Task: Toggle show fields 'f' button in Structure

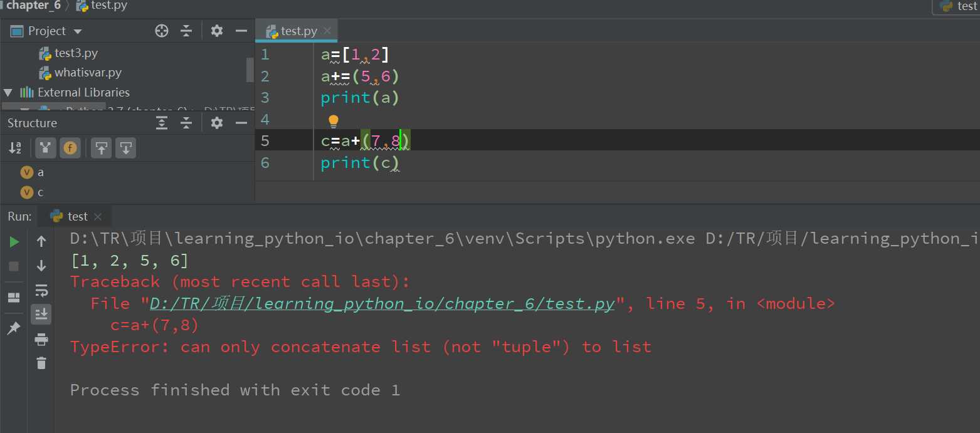Action: pyautogui.click(x=70, y=148)
